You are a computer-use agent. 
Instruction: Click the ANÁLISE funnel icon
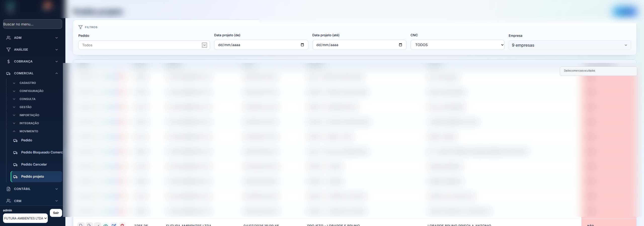(x=9, y=50)
